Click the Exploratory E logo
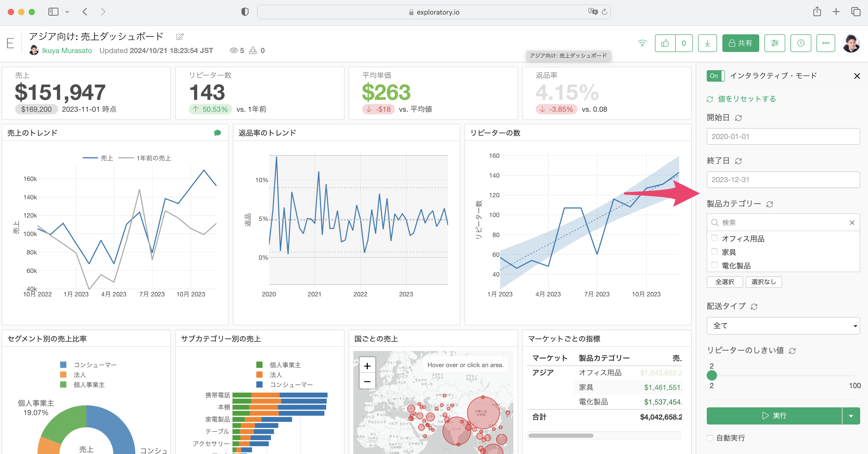This screenshot has height=454, width=868. pyautogui.click(x=11, y=44)
